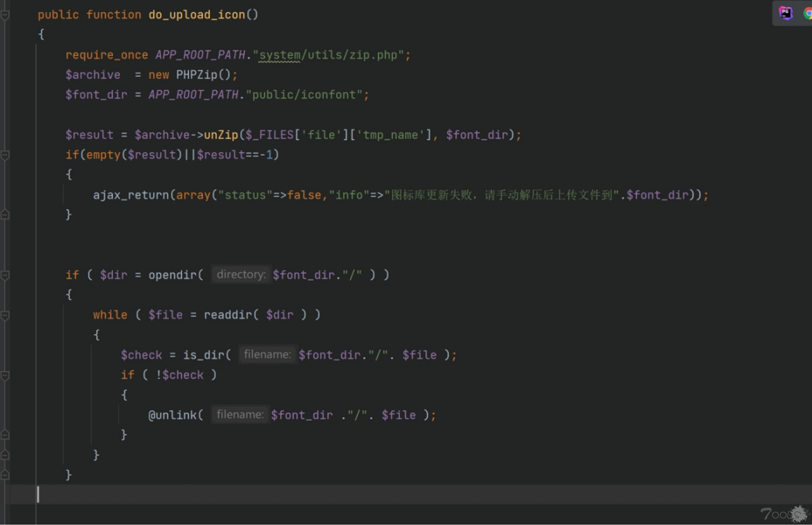812x525 pixels.
Task: Click the do_upload_icon function name
Action: [x=196, y=15]
